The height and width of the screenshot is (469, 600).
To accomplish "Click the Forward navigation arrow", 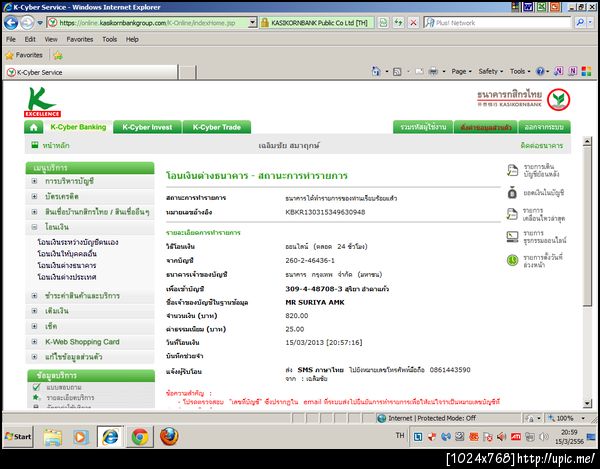I will [27, 23].
